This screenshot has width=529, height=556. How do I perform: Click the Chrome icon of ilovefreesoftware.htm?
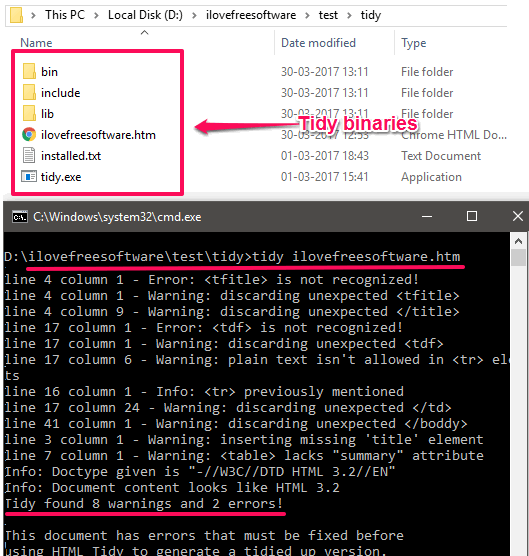pyautogui.click(x=29, y=134)
